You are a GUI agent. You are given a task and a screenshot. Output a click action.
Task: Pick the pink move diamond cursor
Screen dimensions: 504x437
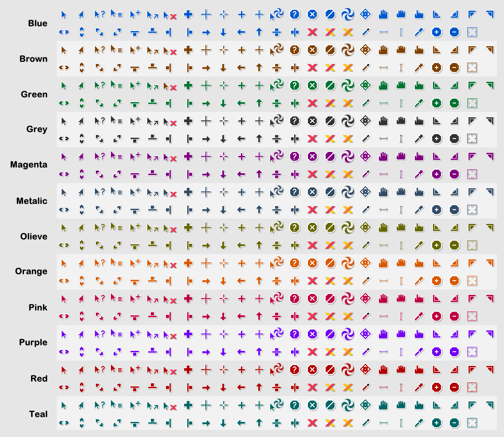pyautogui.click(x=366, y=298)
